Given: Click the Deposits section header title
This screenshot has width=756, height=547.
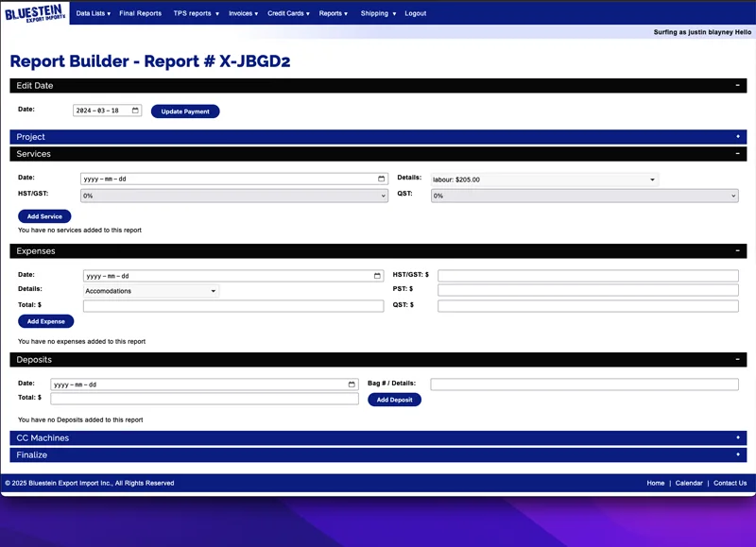Looking at the screenshot, I should point(34,360).
